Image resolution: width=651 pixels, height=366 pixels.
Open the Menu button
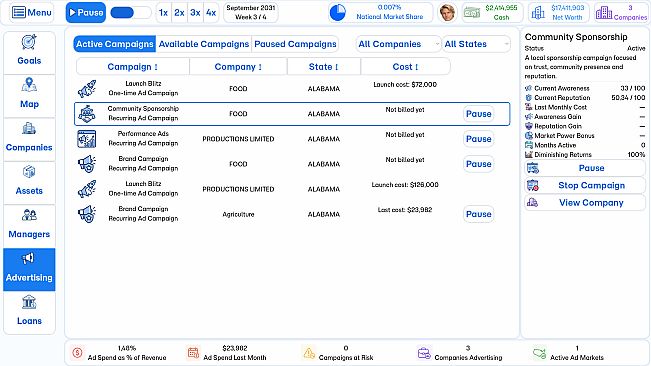(x=32, y=13)
